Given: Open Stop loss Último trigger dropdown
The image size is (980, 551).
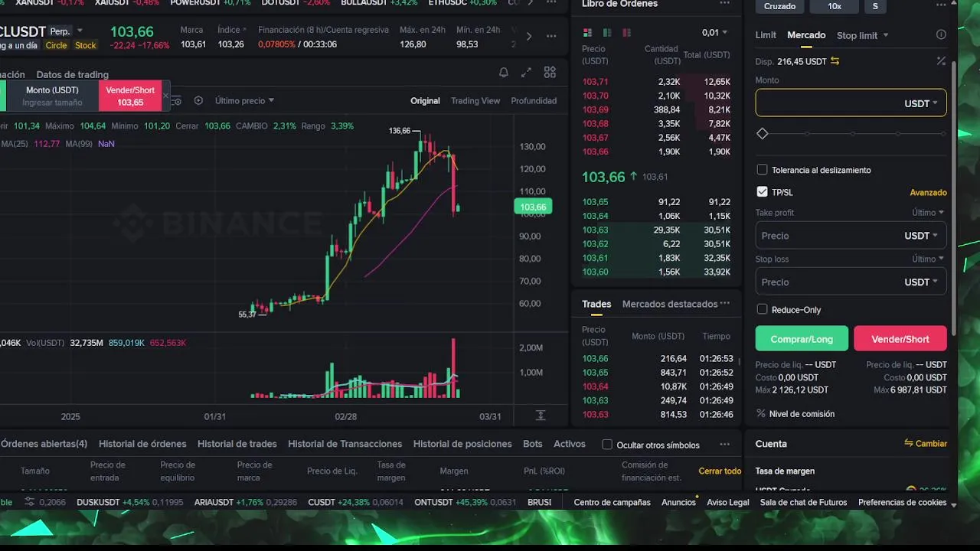Looking at the screenshot, I should pos(928,259).
